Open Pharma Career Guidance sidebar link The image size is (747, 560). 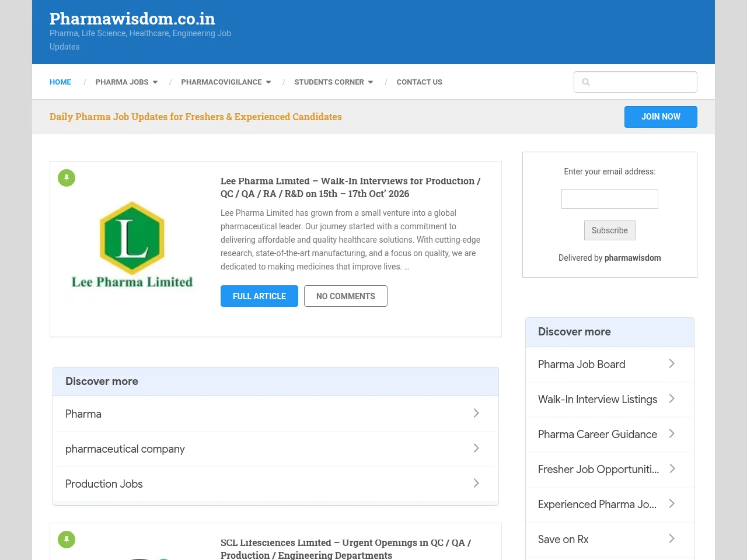[x=610, y=435]
